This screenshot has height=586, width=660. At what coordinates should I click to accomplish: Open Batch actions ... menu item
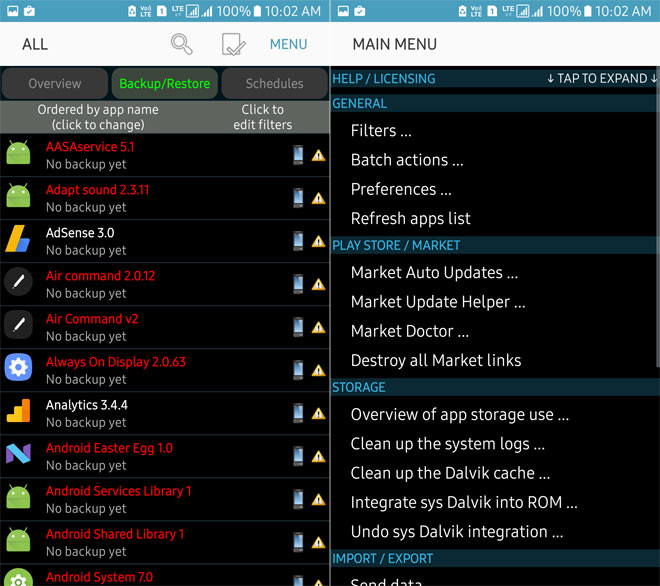(494, 160)
